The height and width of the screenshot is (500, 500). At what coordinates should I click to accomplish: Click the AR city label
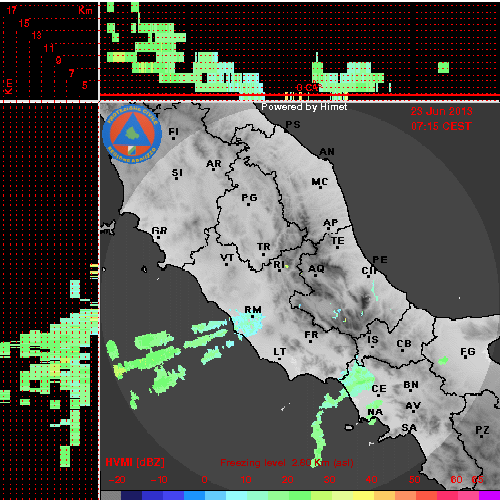point(214,164)
